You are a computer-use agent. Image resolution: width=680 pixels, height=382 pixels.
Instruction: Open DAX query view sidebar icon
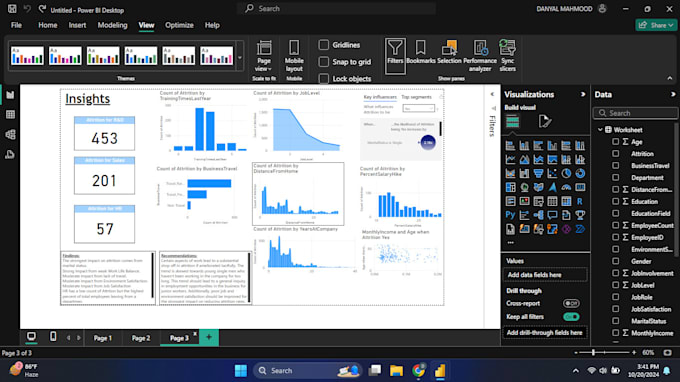point(10,154)
